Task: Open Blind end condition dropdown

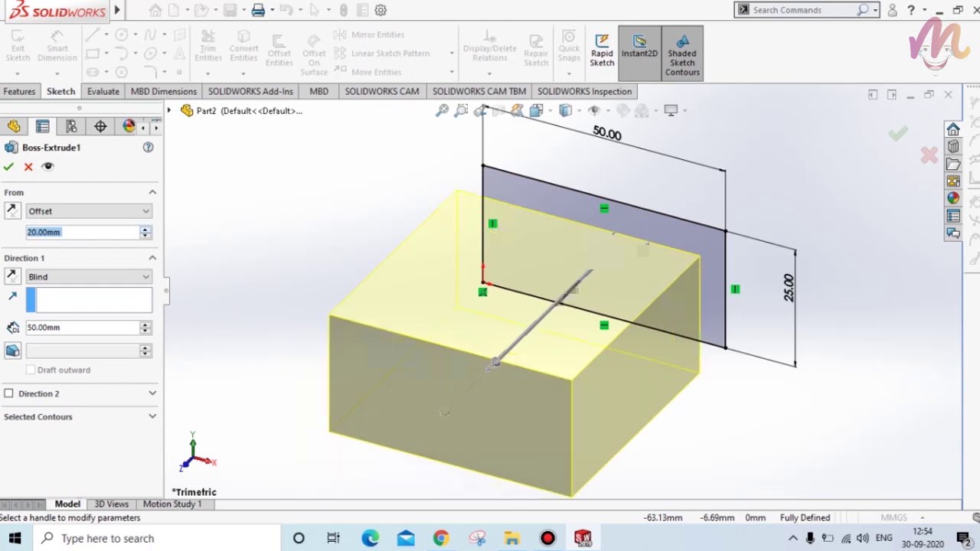Action: [x=89, y=277]
